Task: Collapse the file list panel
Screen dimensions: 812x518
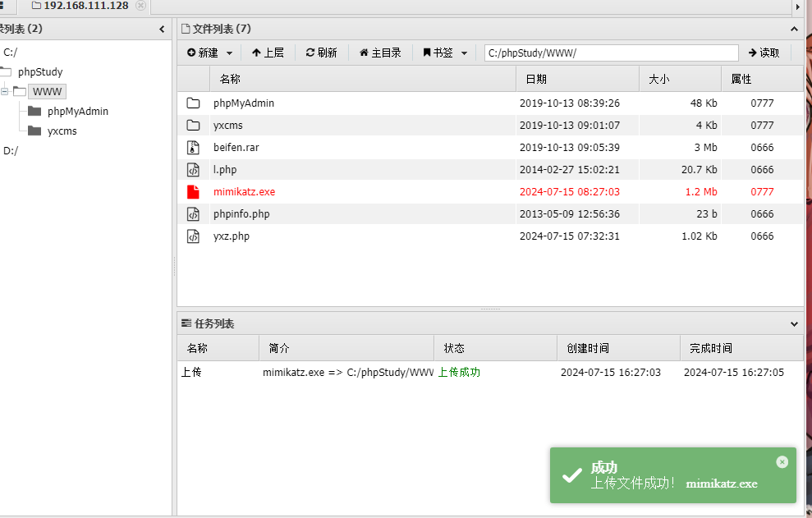Action: tap(794, 29)
